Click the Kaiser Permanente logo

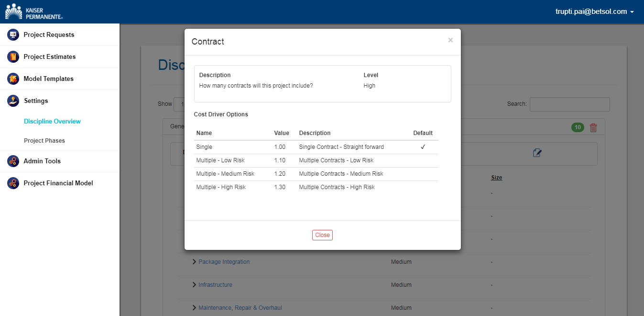click(33, 11)
